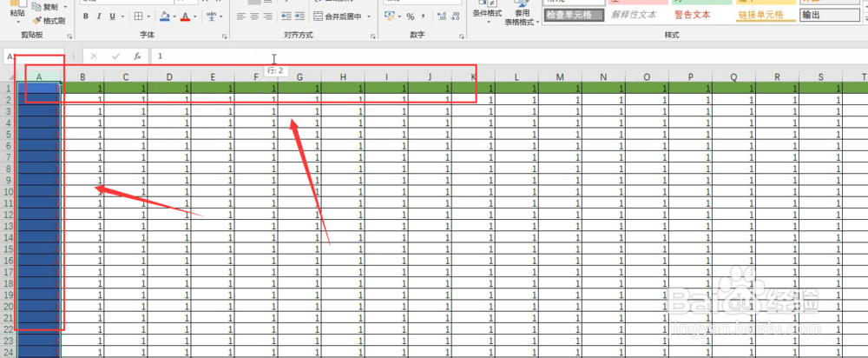Apply the 链接单元格 cell style
Image resolution: width=868 pixels, height=358 pixels.
point(766,15)
